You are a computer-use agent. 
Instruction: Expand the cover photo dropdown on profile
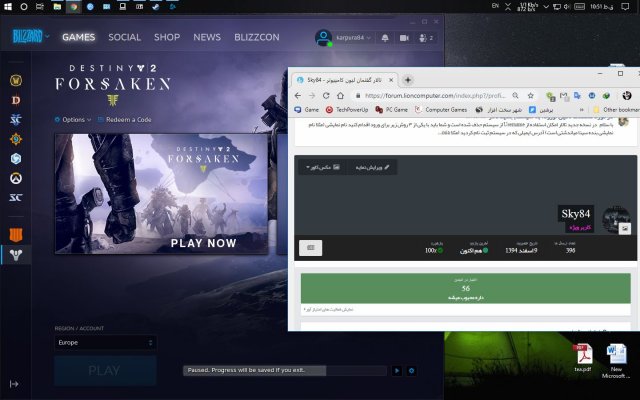point(322,167)
